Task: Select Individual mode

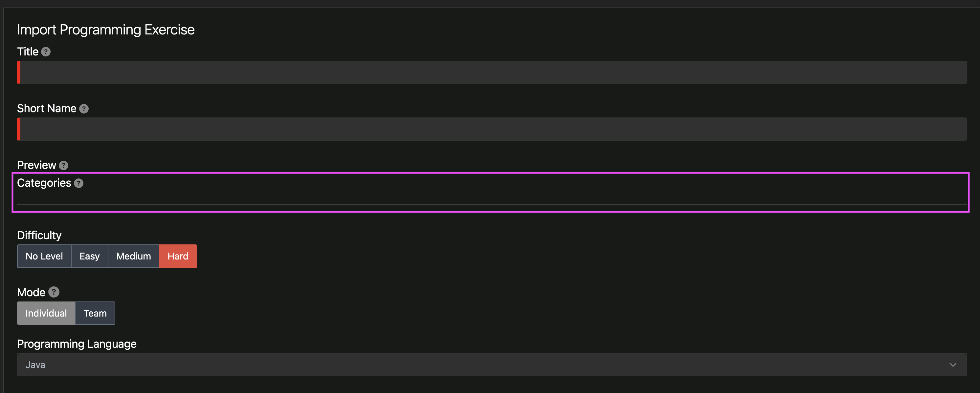Action: (46, 313)
